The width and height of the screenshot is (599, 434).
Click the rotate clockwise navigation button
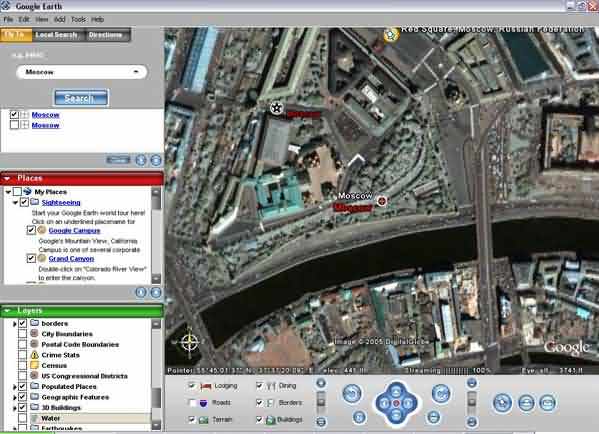[440, 394]
